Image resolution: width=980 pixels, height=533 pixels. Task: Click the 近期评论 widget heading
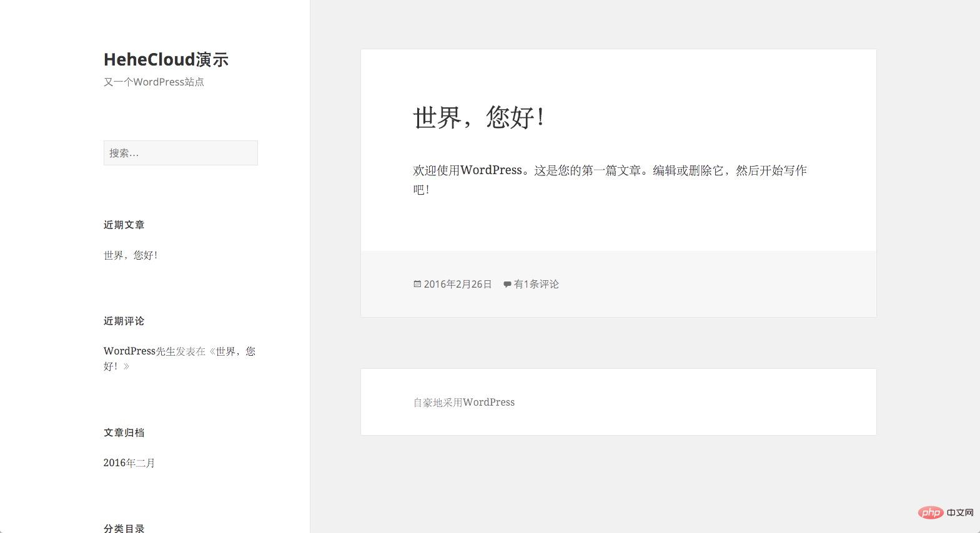click(x=124, y=321)
